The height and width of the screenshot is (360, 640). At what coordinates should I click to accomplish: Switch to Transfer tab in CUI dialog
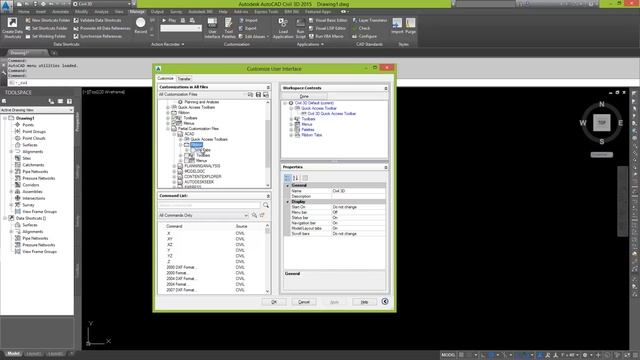point(184,78)
